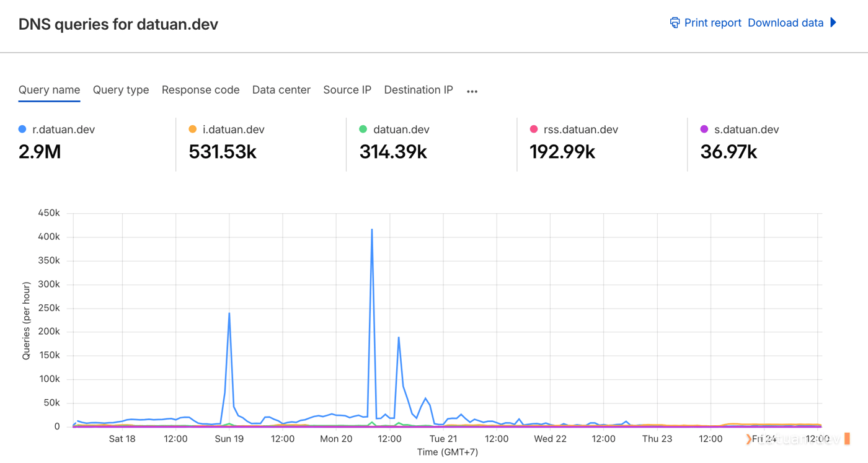Click the purple dot for s.datuan.dev

click(704, 129)
